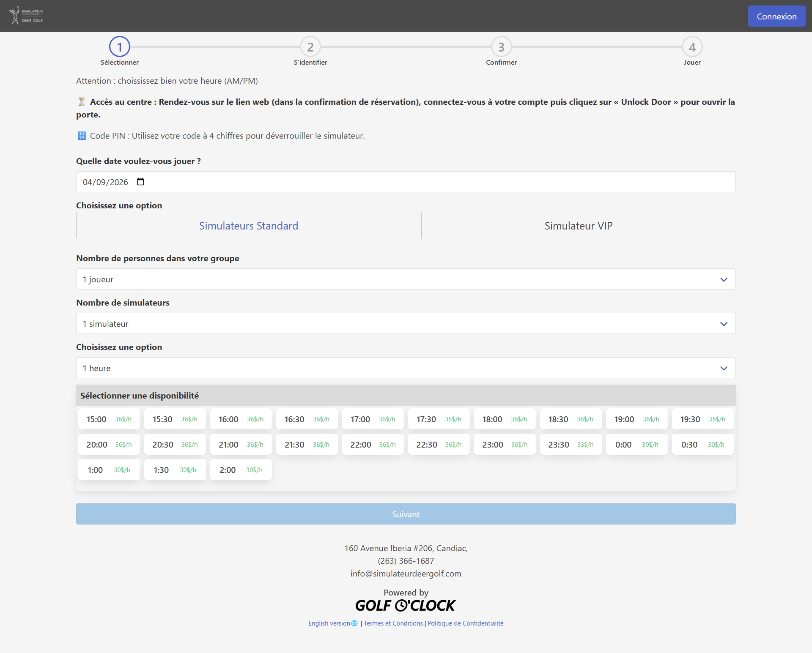The width and height of the screenshot is (812, 653).
Task: Expand the 1 joueur group size dropdown
Action: coord(406,279)
